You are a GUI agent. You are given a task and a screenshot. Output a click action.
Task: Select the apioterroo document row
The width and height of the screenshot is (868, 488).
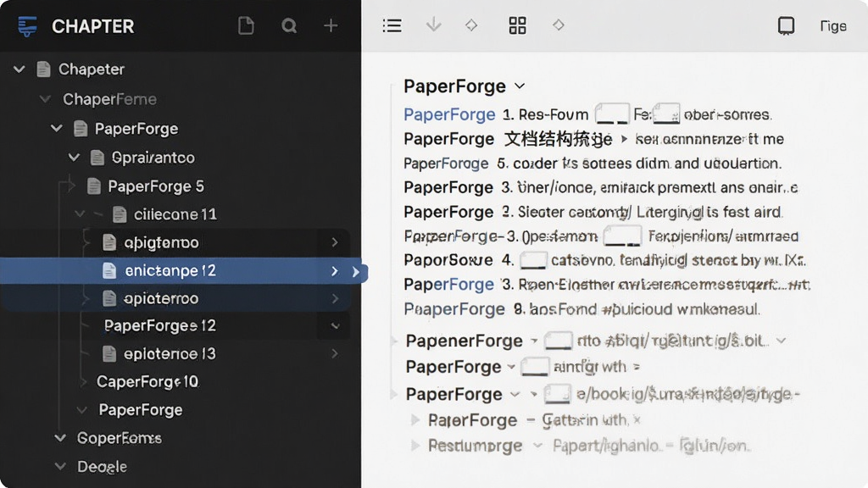point(175,299)
